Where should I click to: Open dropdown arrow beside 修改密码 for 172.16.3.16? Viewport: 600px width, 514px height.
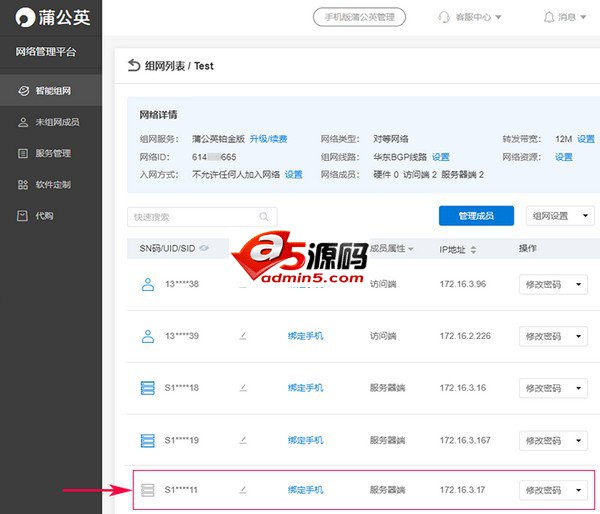[579, 388]
